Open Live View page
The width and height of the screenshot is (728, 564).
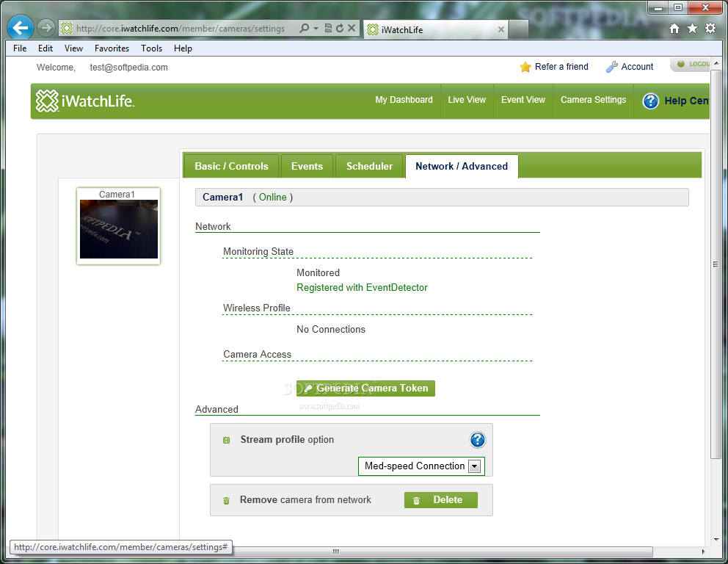(x=467, y=100)
